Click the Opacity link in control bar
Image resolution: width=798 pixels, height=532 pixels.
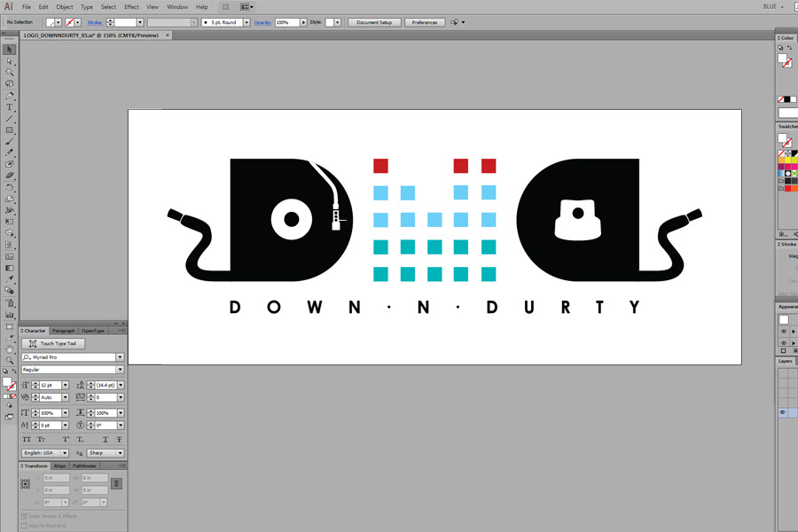262,22
